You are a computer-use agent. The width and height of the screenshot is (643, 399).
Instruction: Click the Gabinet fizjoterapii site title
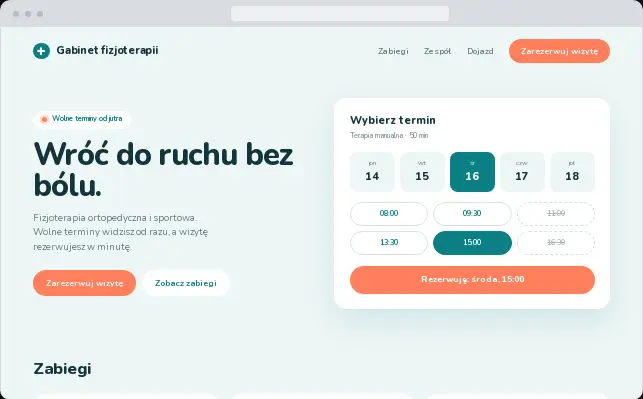click(x=107, y=50)
